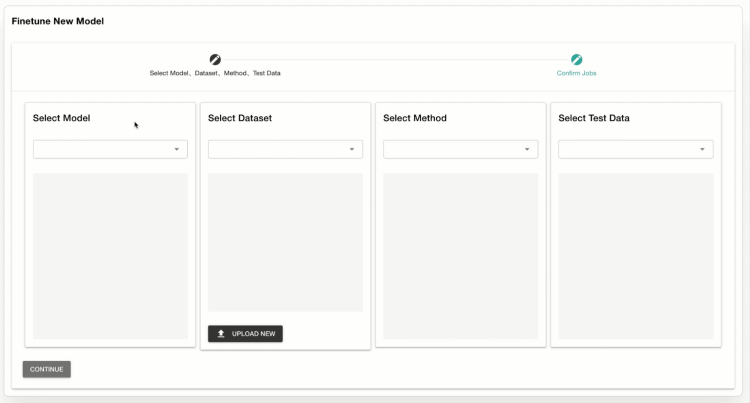Click the 'Select Dataset' card title
Image resolution: width=750 pixels, height=403 pixels.
[240, 118]
